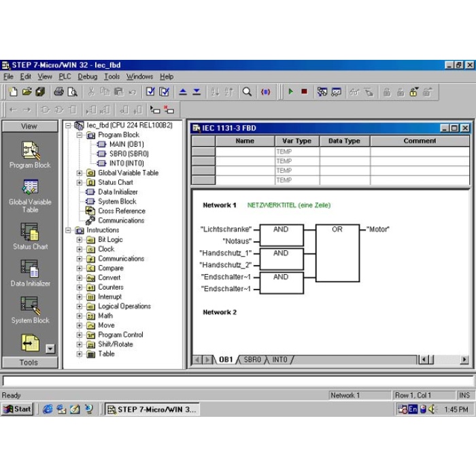
Task: Click the Open Project folder icon
Action: (27, 92)
